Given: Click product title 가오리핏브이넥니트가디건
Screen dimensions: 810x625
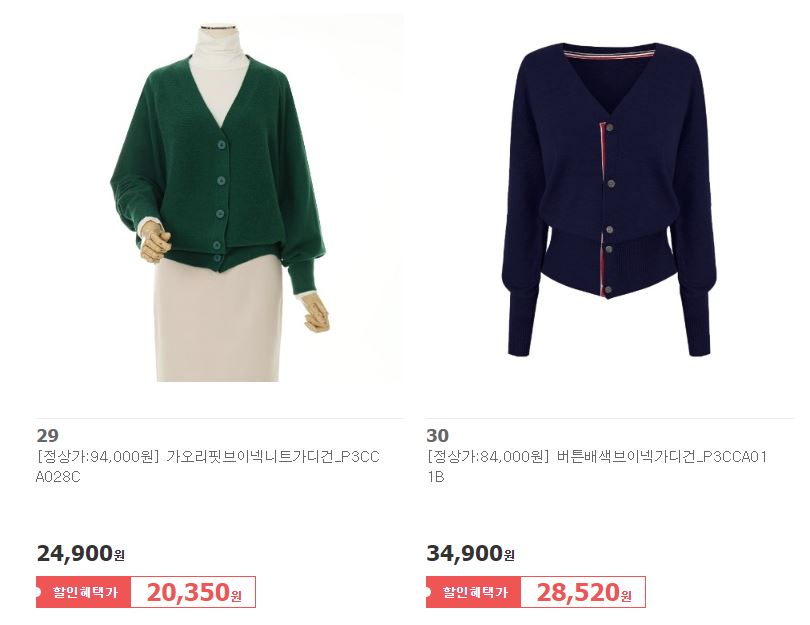Looking at the screenshot, I should click(x=273, y=457).
